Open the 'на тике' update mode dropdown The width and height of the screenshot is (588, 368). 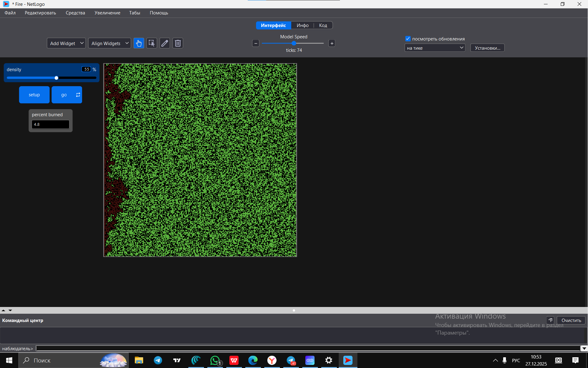(x=435, y=48)
